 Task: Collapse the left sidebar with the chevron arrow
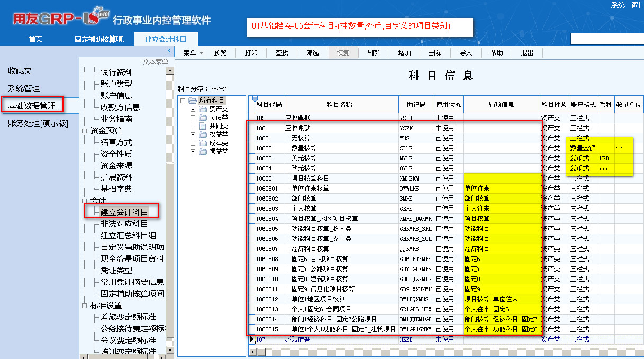point(169,51)
